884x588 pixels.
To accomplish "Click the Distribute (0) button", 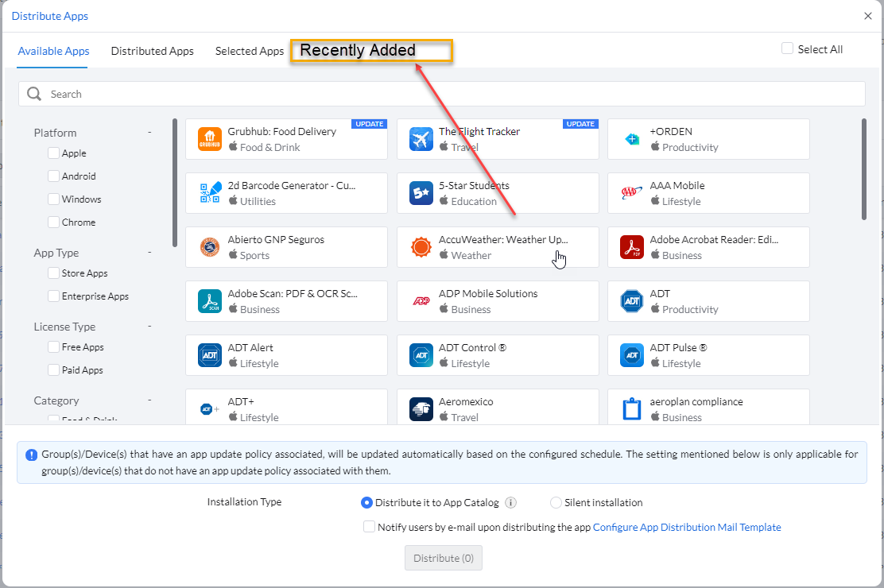I will point(444,558).
